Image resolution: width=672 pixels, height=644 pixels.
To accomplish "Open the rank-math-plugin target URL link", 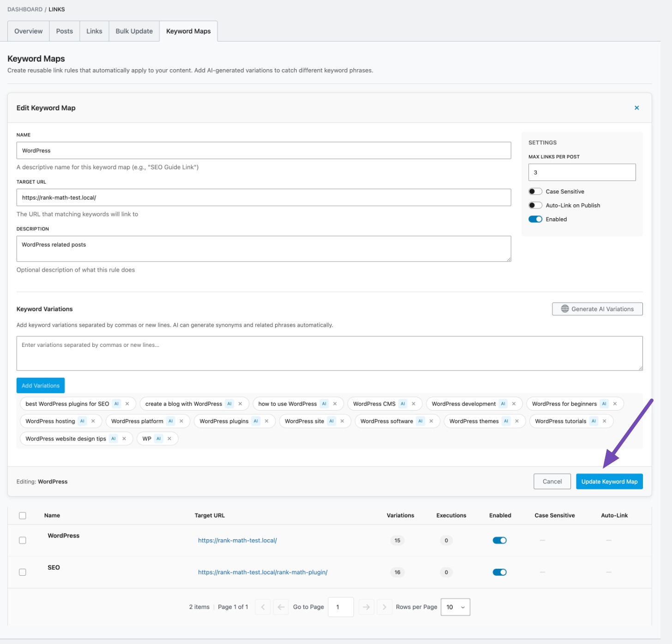I will 263,572.
